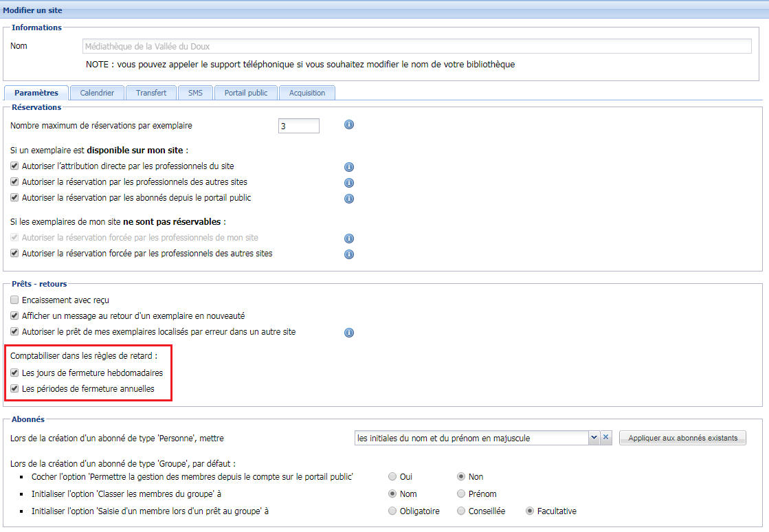View info about réservation par les professionnels des autres sites
Image resolution: width=769 pixels, height=532 pixels.
(349, 183)
